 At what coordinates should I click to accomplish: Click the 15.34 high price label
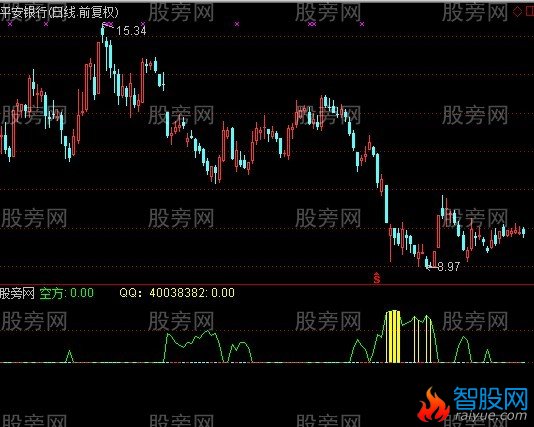click(131, 31)
